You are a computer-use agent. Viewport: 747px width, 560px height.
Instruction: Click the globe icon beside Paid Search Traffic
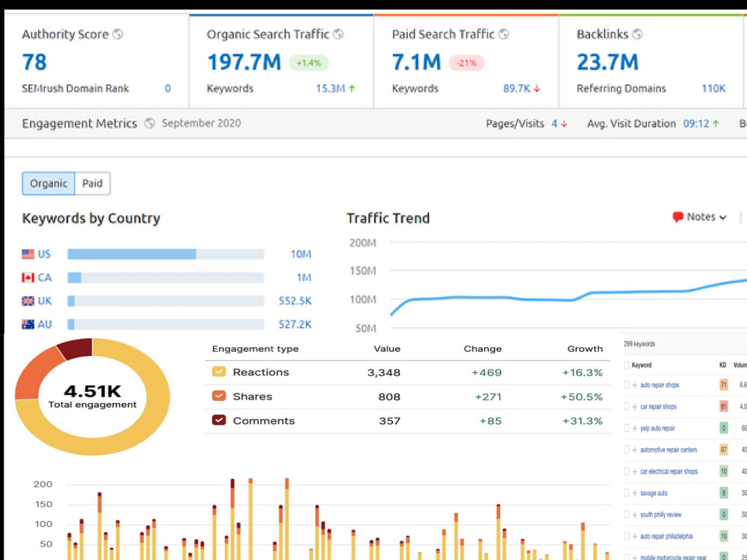pyautogui.click(x=503, y=34)
